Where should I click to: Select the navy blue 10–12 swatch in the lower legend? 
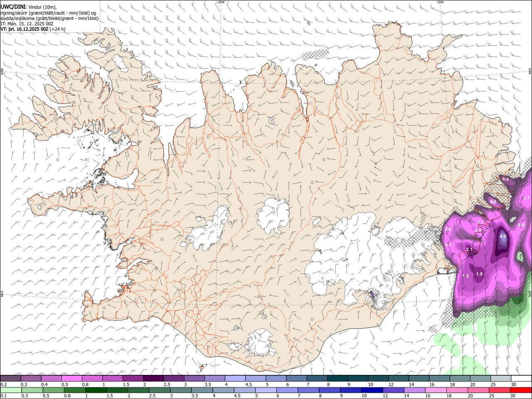click(x=372, y=390)
